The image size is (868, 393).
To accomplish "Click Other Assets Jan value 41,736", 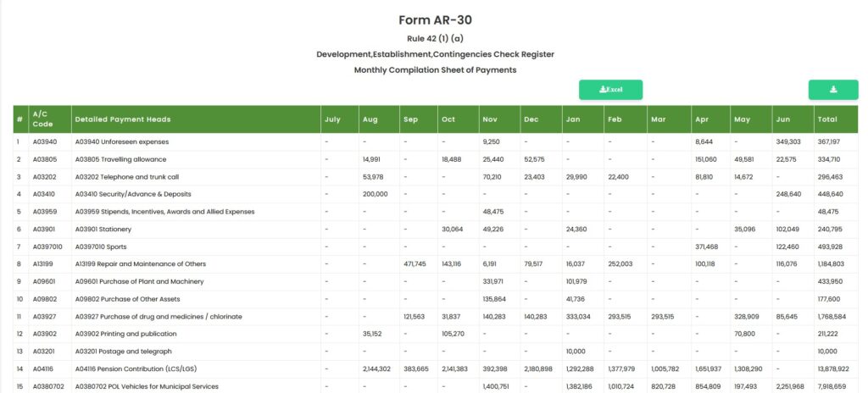I will click(x=576, y=300).
